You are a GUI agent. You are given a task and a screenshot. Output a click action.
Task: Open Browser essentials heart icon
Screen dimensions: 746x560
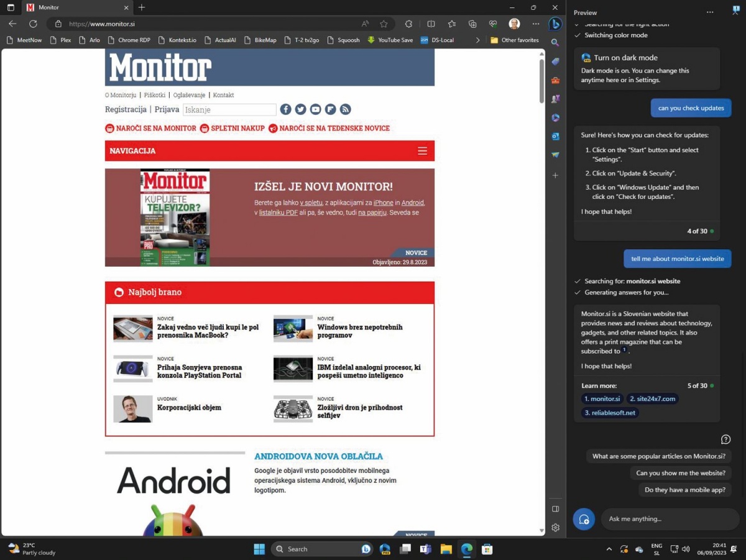493,24
